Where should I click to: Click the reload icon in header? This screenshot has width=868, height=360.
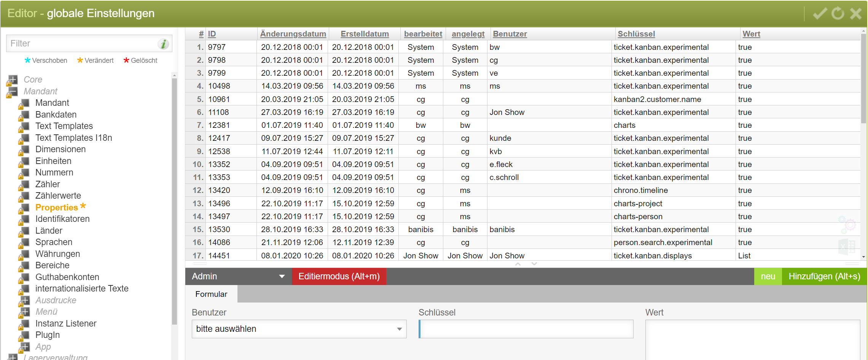coord(838,14)
